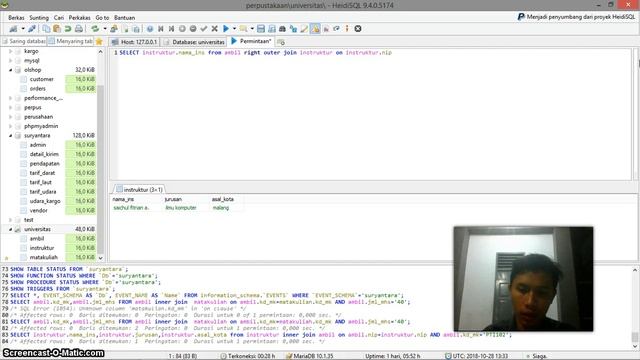The width and height of the screenshot is (640, 360).
Task: Select the matakuliah table in tree
Action: (44, 257)
